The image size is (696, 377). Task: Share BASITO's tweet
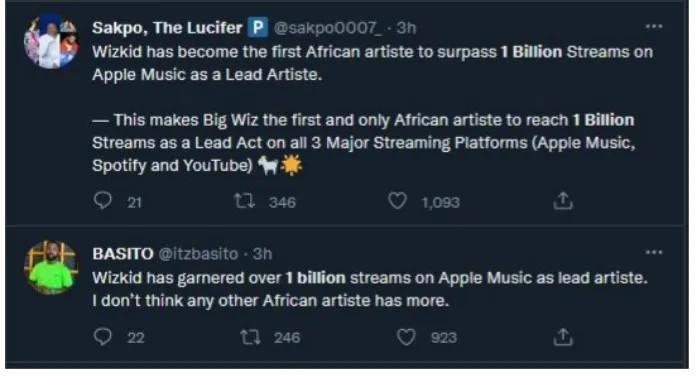pyautogui.click(x=563, y=337)
